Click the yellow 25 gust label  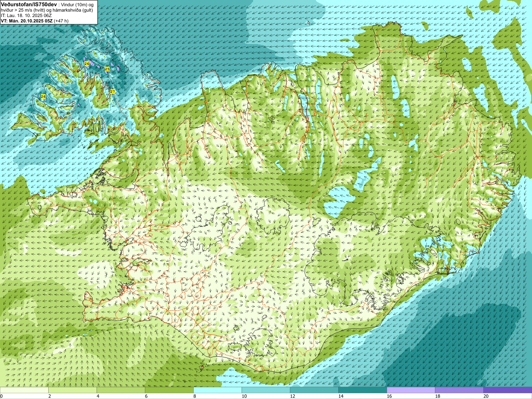[x=107, y=69]
